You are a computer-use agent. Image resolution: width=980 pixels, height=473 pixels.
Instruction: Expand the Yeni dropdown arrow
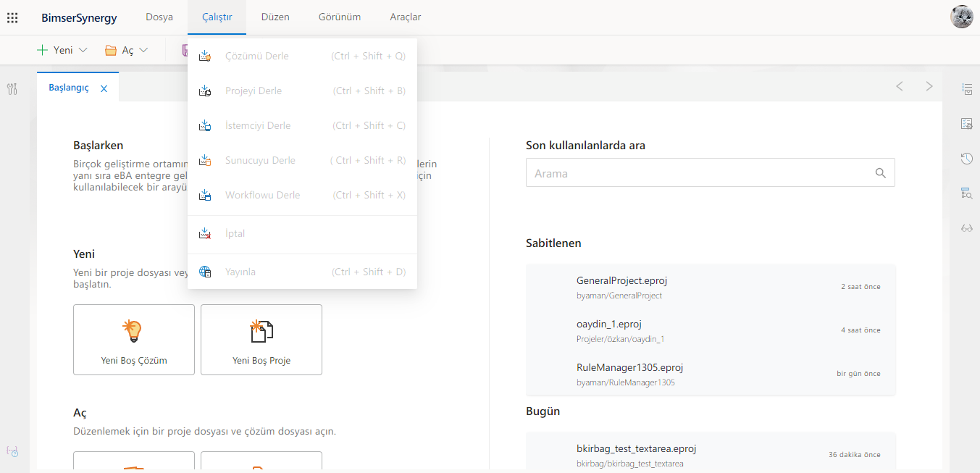pos(83,51)
